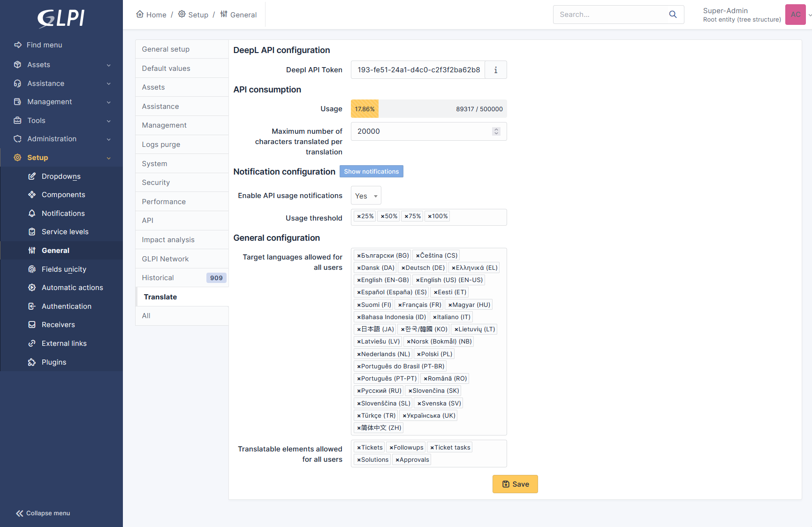Open the Default values tab
Viewport: 812px width, 527px height.
click(182, 69)
